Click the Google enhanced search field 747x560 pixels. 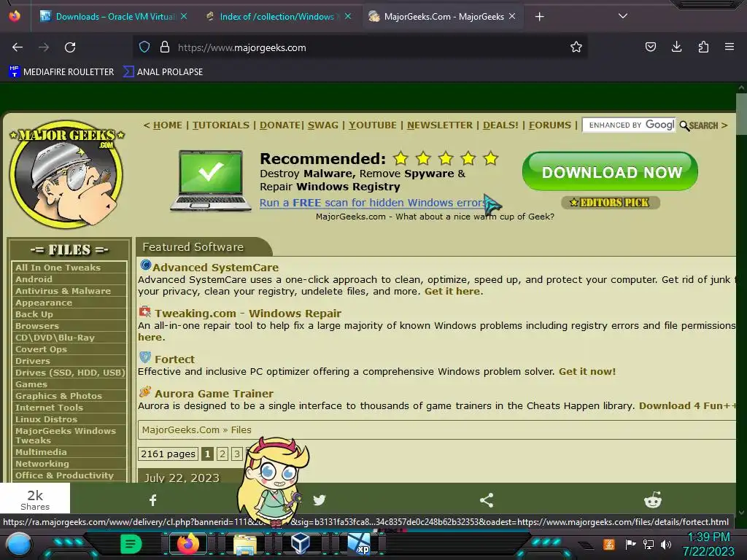629,125
